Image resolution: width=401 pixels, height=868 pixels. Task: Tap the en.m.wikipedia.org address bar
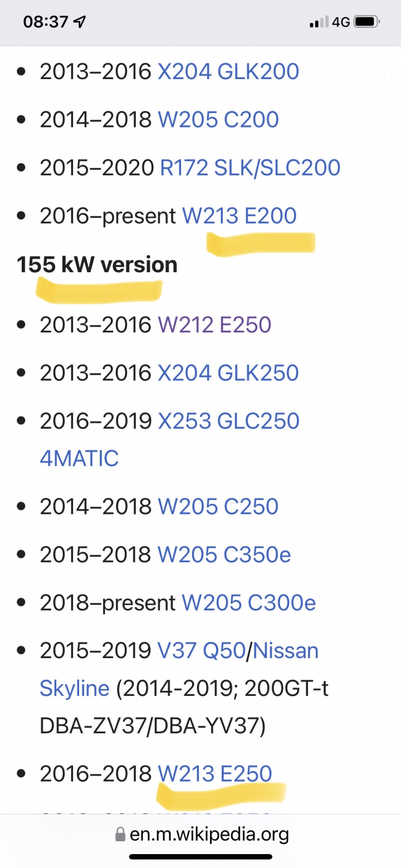point(200,835)
